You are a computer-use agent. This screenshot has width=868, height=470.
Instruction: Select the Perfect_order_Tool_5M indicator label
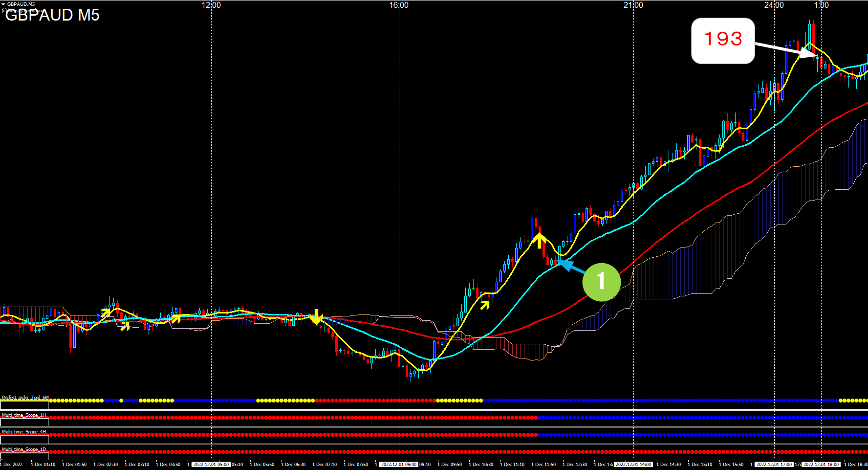pyautogui.click(x=25, y=398)
